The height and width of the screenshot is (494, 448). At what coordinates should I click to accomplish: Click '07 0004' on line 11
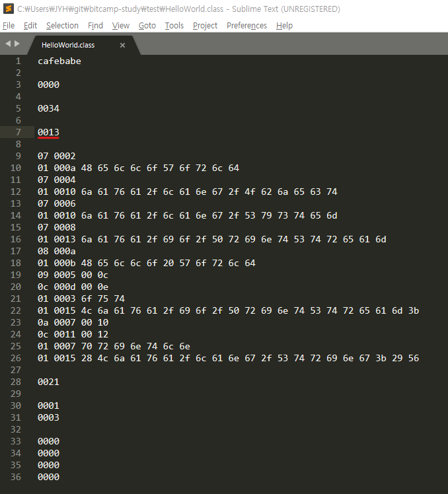57,180
